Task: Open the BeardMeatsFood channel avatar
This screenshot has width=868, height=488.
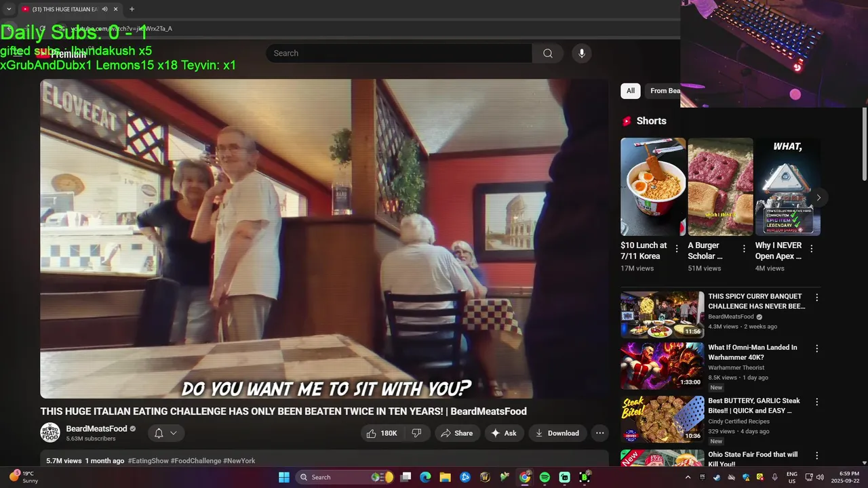Action: coord(50,432)
